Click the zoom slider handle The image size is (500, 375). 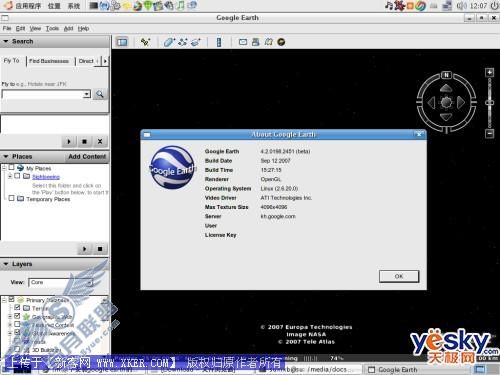[x=489, y=103]
